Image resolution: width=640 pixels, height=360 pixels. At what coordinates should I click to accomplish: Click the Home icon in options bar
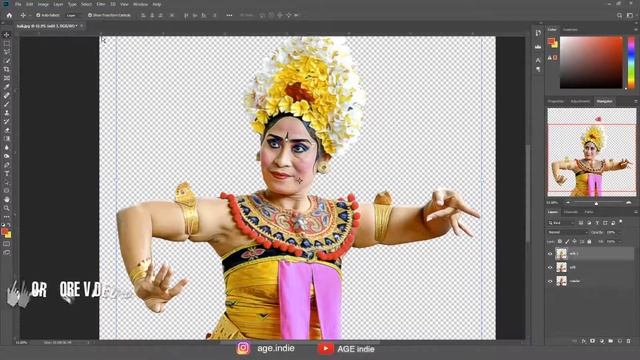(9, 15)
